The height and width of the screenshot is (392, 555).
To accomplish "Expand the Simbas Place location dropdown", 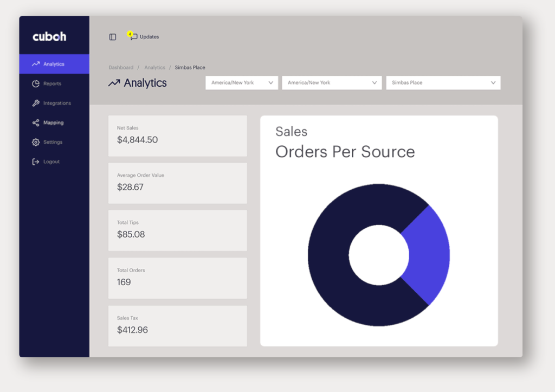I will pos(443,83).
